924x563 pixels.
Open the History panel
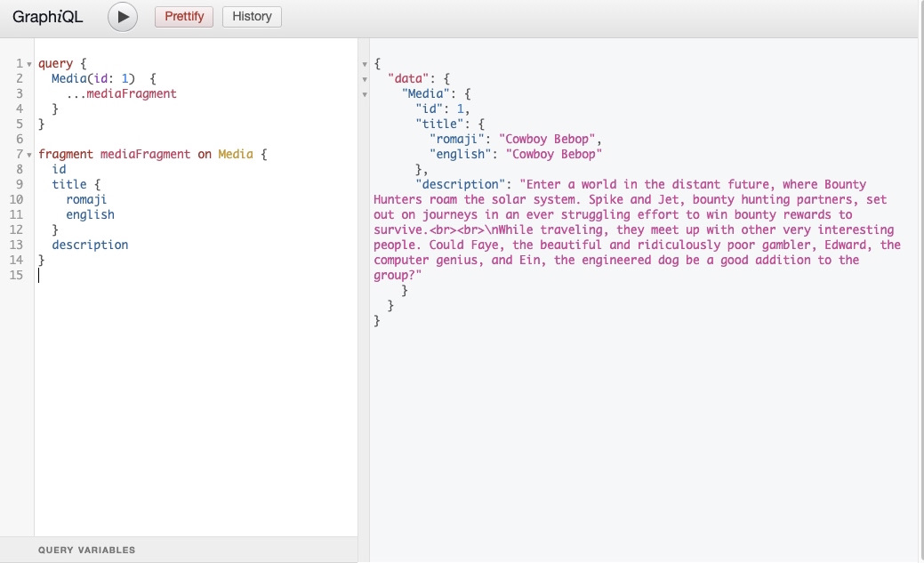pos(252,17)
